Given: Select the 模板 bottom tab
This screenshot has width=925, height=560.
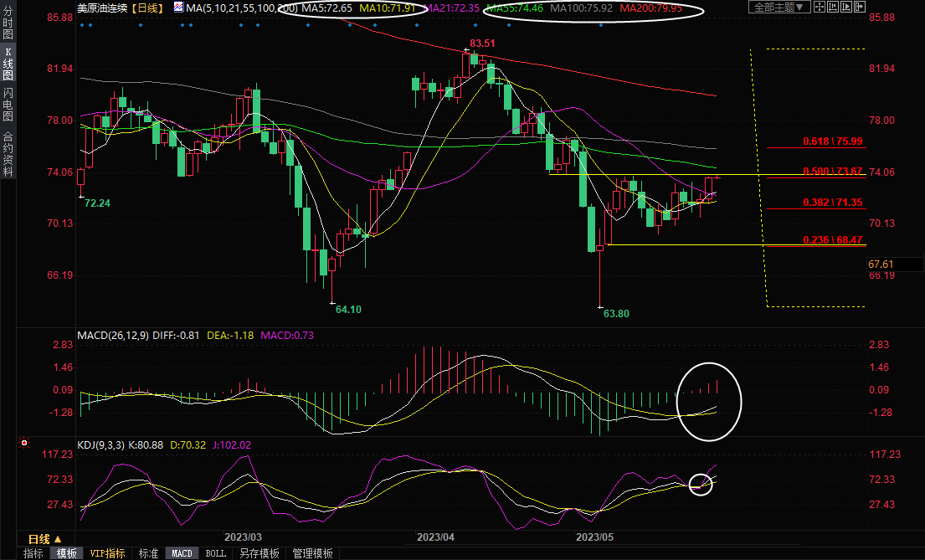Looking at the screenshot, I should tap(67, 553).
